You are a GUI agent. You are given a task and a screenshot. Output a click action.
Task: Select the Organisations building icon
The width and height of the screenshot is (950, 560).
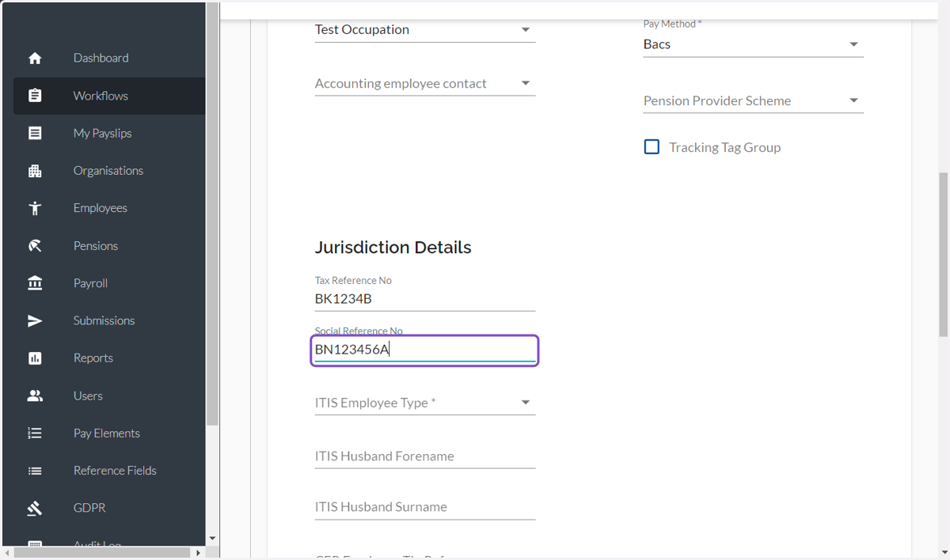point(35,171)
